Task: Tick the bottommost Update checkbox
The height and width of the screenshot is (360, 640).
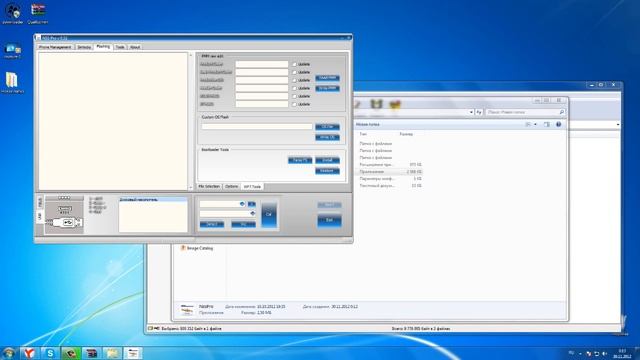Action: coord(294,104)
